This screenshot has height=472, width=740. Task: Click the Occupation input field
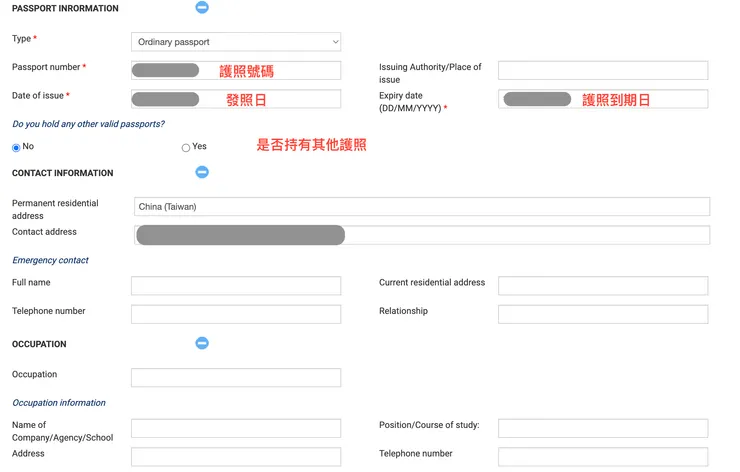236,378
